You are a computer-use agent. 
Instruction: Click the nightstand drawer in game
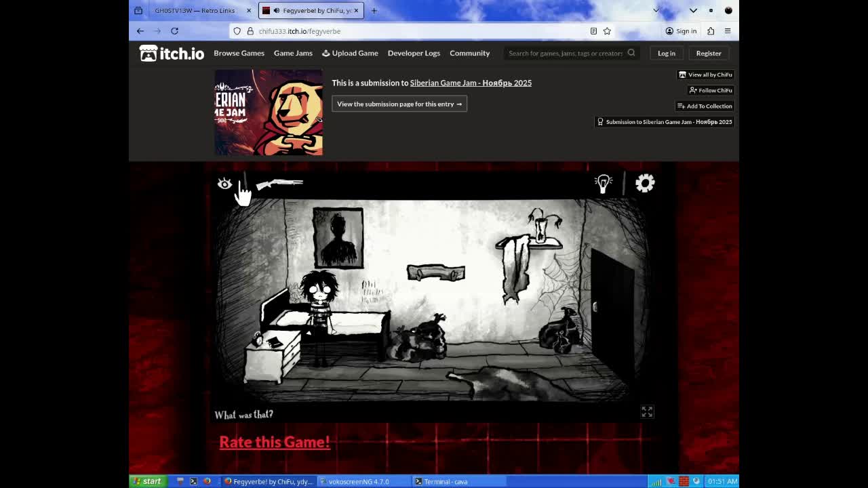(x=273, y=356)
